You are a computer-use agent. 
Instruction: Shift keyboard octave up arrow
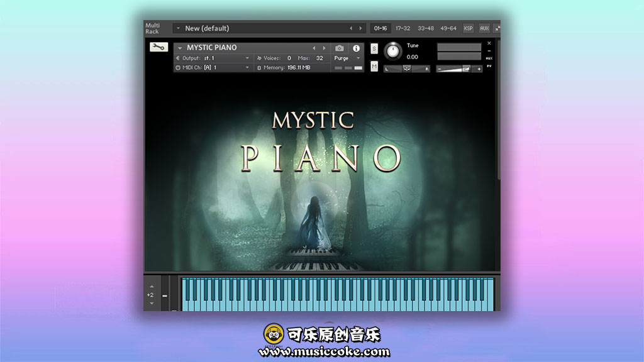point(152,287)
